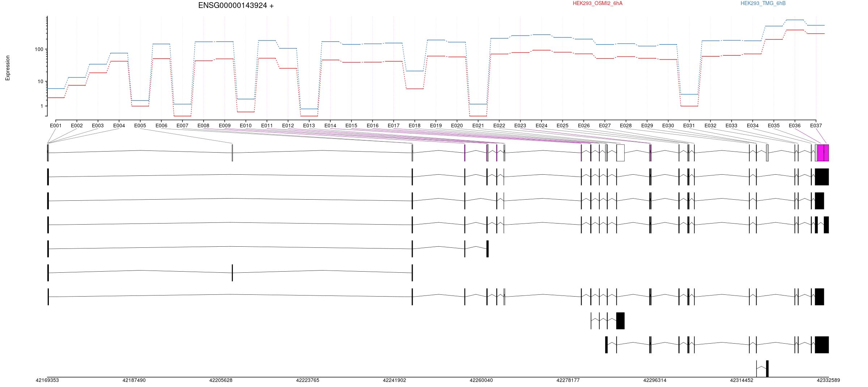Viewport: 868px width, 387px height.
Task: Click genomic coordinate 42260040
Action: point(481,380)
